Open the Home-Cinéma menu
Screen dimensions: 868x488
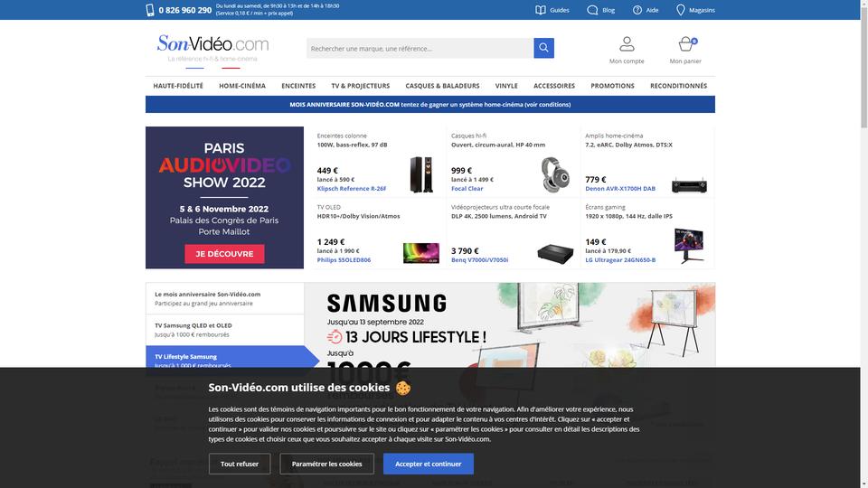(x=242, y=86)
